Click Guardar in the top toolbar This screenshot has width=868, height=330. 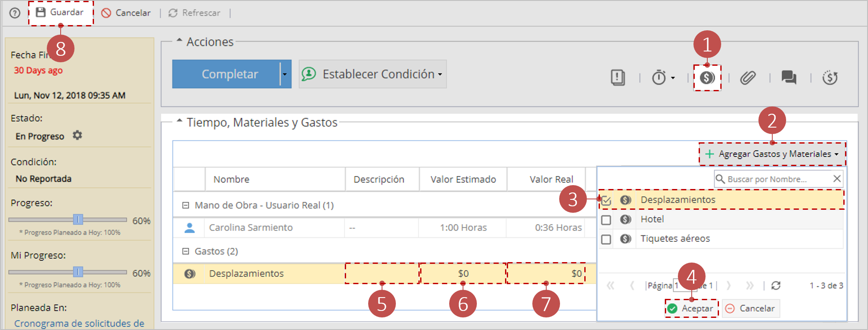[60, 13]
